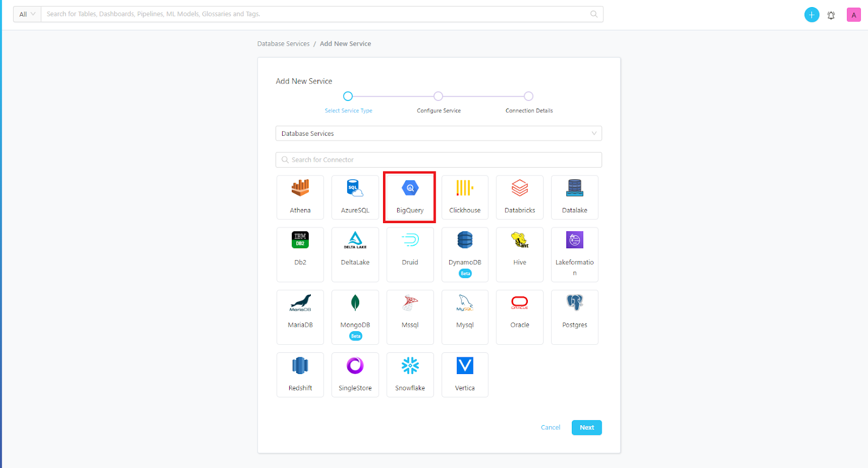Select the Postgres elephant icon

coord(575,302)
